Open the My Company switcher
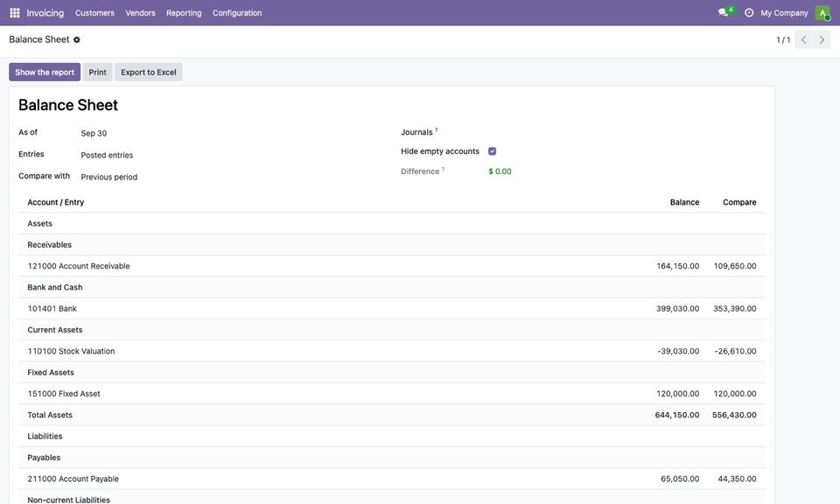This screenshot has height=504, width=840. coord(784,13)
